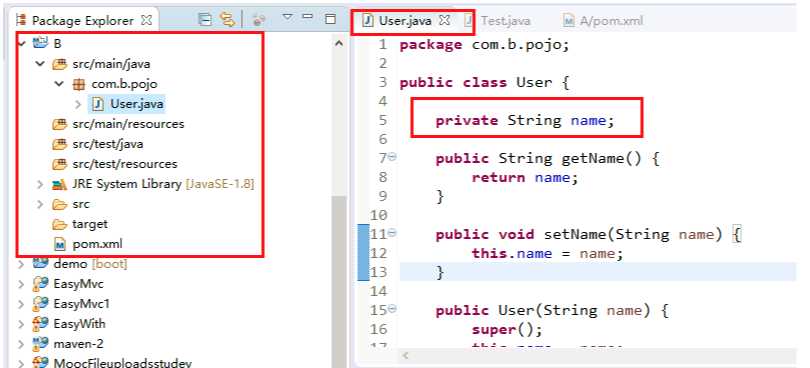Click 'this.name = name;' statement
This screenshot has width=810, height=368.
pyautogui.click(x=547, y=254)
